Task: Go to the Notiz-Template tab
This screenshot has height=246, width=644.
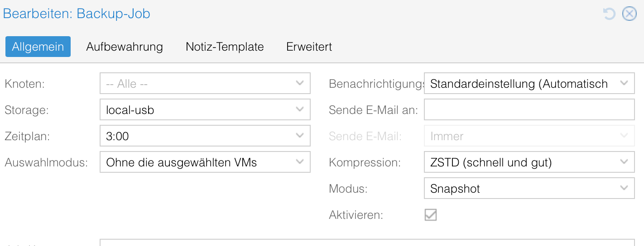Action: (225, 47)
